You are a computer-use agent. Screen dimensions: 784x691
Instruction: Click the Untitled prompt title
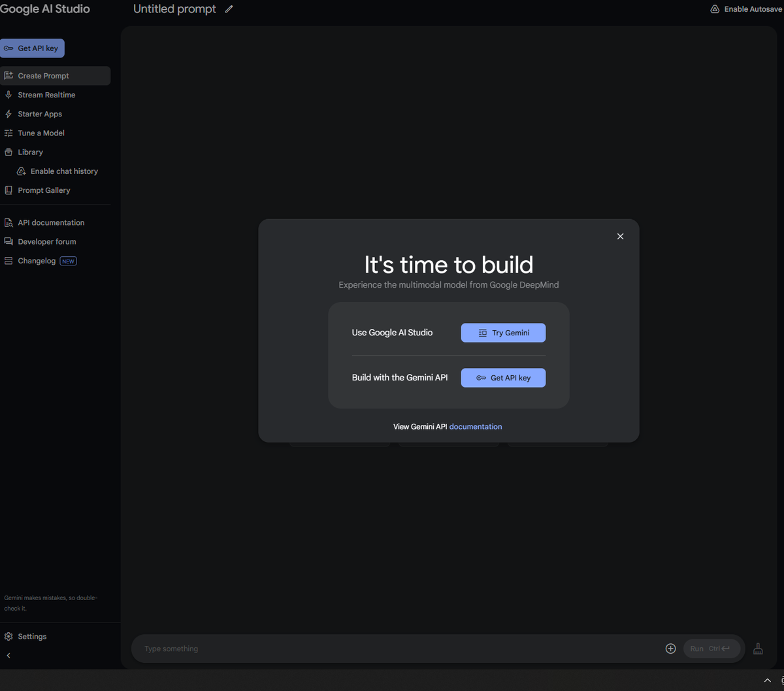click(174, 9)
